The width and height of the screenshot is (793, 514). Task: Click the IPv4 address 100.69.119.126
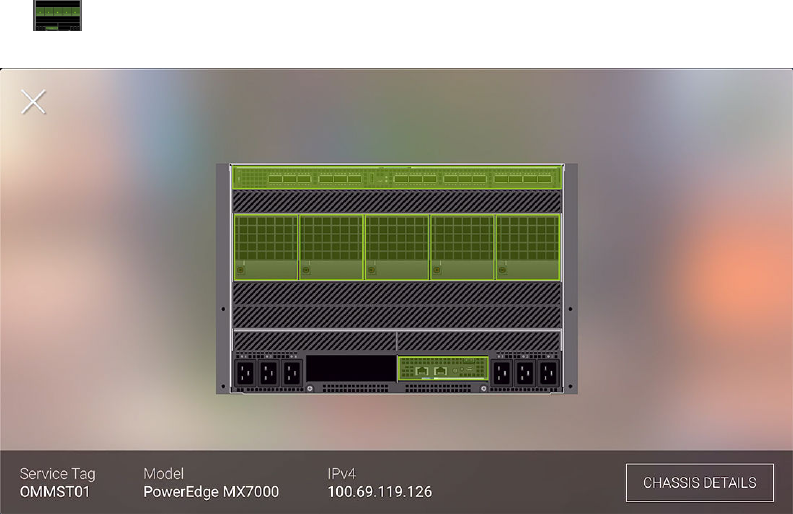click(380, 492)
